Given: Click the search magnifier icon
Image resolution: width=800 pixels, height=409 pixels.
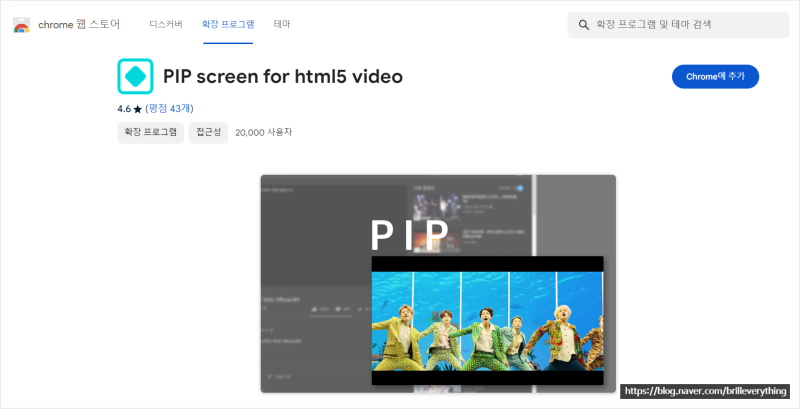Looking at the screenshot, I should point(584,25).
